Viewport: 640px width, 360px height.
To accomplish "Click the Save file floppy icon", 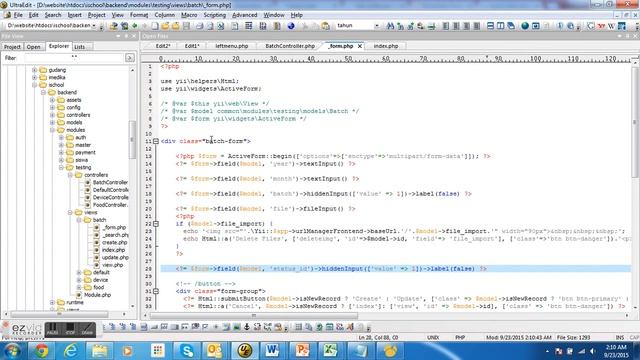I will pos(187,26).
